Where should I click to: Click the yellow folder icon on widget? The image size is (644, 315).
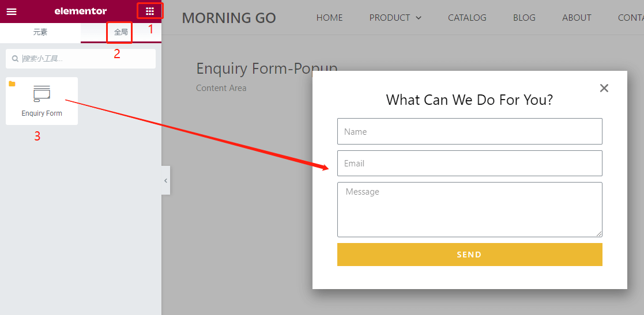pos(12,84)
